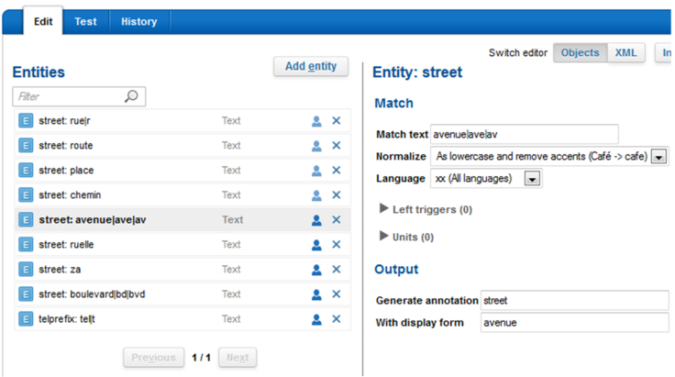Open the Test tab
Viewport: 675px width, 377px height.
coord(86,22)
